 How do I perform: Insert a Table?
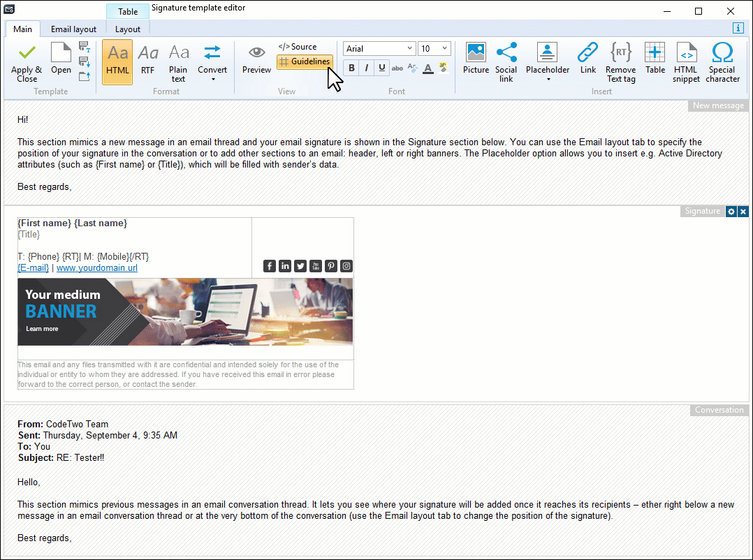[x=655, y=61]
